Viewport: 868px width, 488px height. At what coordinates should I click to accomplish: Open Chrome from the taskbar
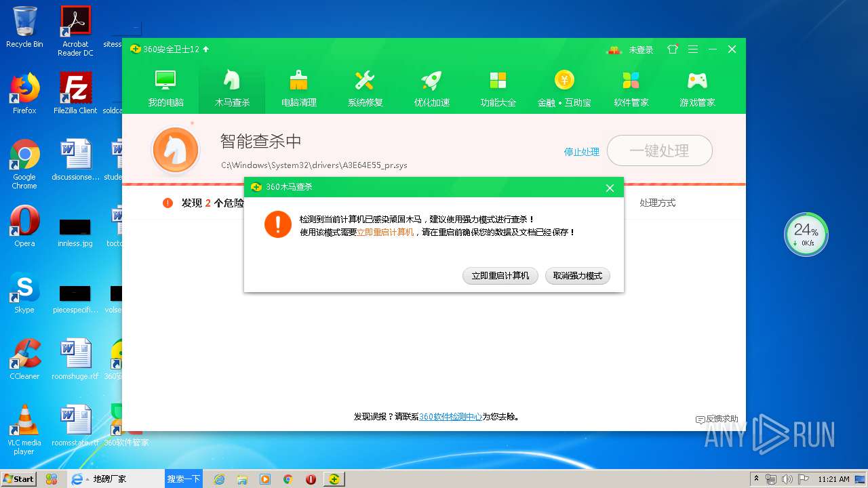288,479
